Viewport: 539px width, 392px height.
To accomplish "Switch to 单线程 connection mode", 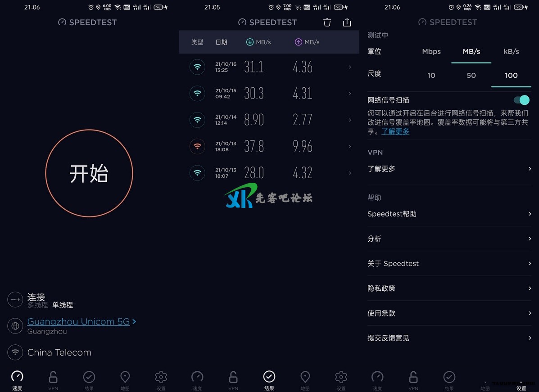I will click(x=63, y=305).
